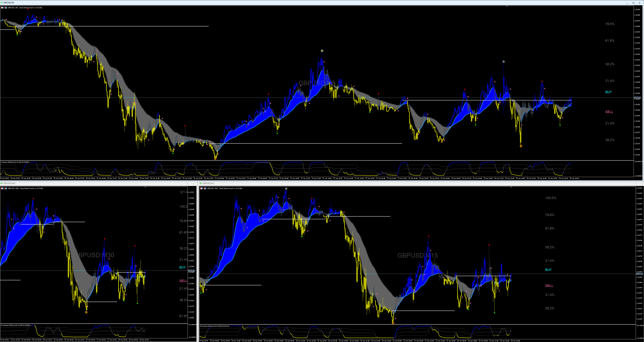Viewport: 644px width, 342px height.
Task: Click the BUY label on the M5 chart
Action: pos(608,92)
